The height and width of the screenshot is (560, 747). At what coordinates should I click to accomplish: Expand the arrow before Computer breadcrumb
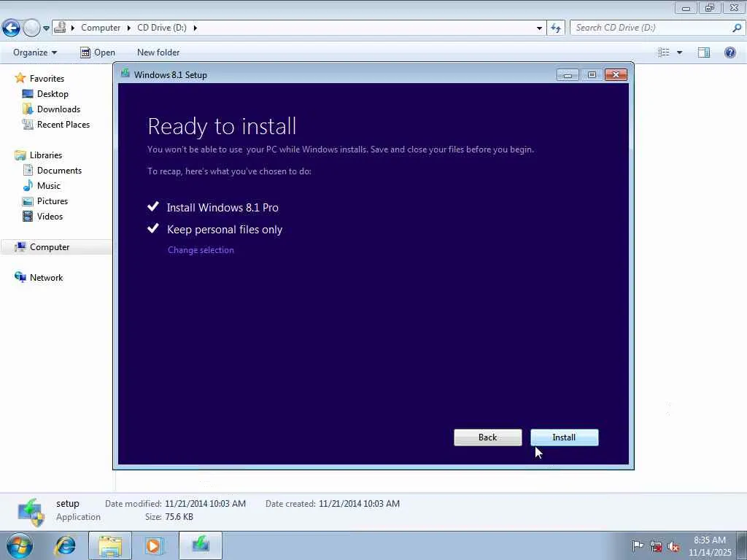click(x=73, y=28)
